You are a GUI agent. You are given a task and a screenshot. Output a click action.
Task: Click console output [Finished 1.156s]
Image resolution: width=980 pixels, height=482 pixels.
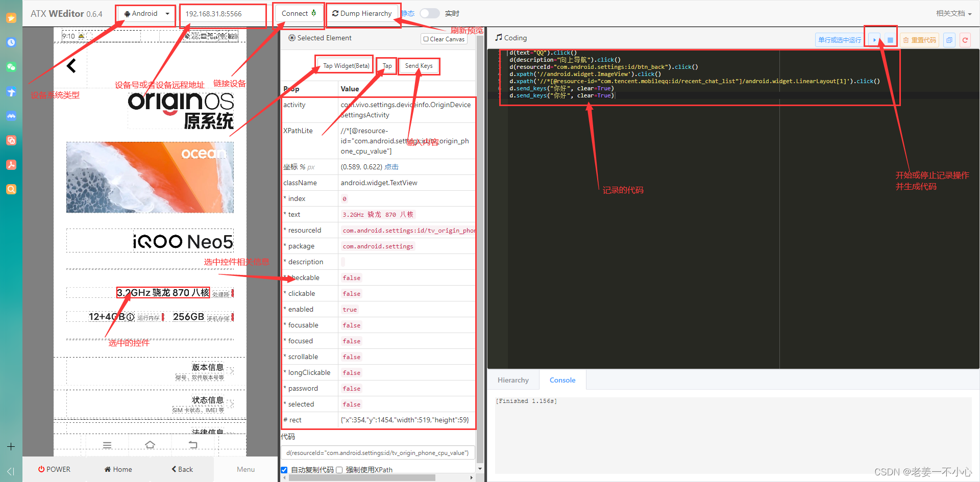tap(526, 401)
